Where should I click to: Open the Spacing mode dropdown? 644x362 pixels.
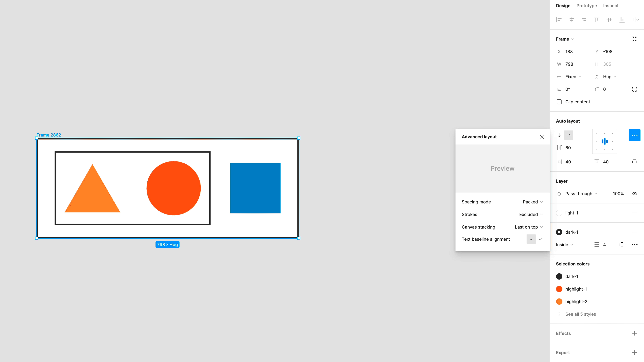(531, 202)
